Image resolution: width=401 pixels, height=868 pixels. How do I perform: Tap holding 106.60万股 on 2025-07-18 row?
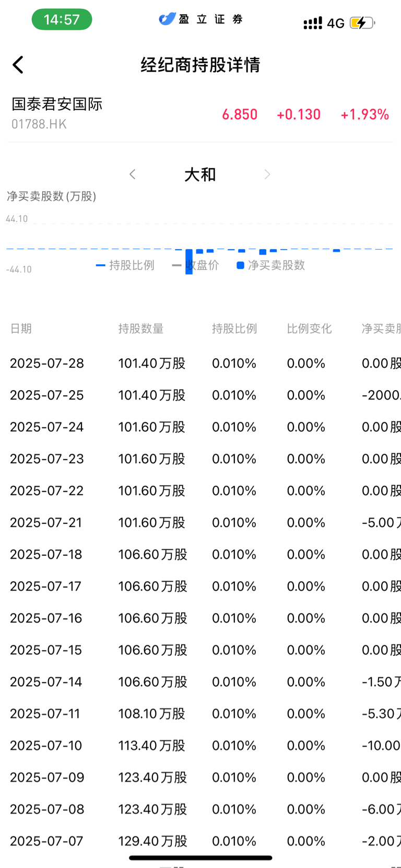153,555
